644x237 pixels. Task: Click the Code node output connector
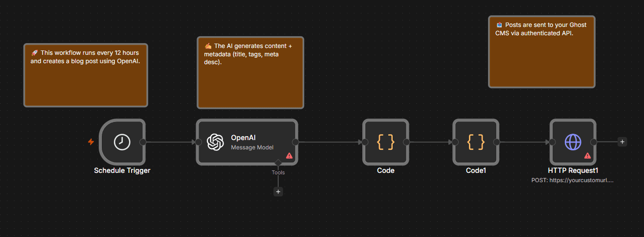coord(406,142)
